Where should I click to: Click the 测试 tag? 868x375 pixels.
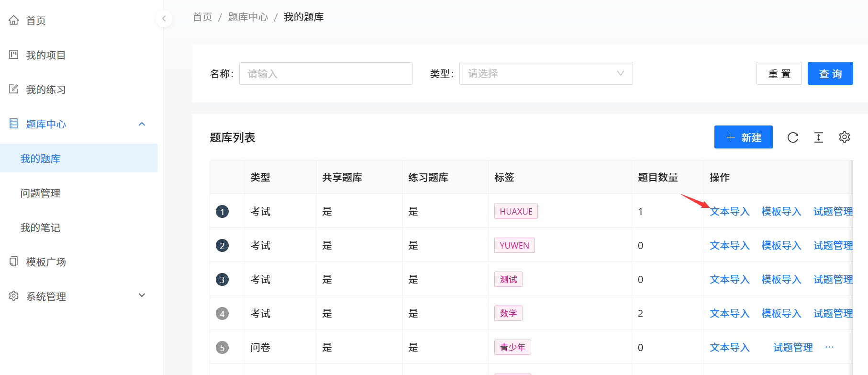[x=508, y=279]
